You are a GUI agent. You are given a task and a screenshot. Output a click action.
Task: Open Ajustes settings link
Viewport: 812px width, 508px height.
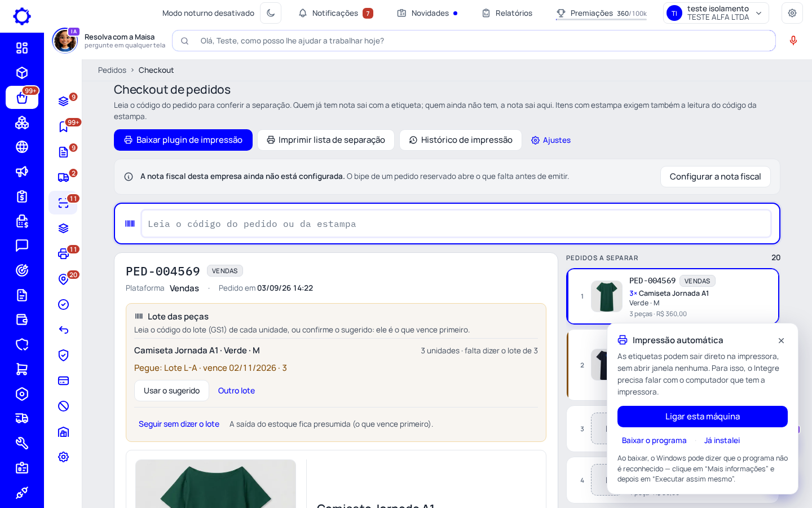(x=551, y=140)
